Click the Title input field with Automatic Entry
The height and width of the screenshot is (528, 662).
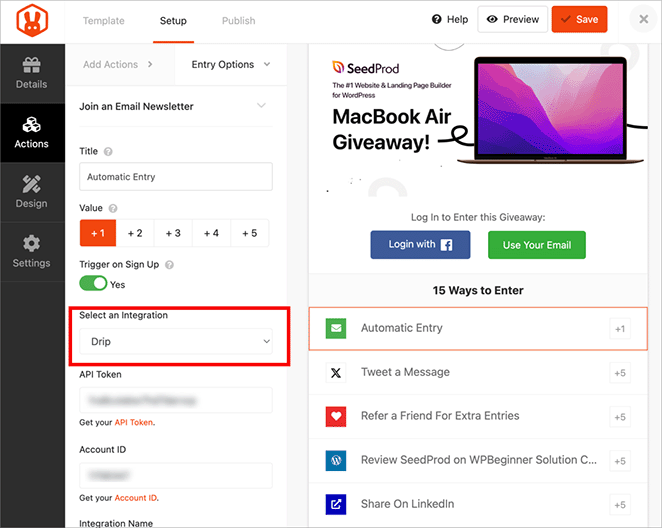(176, 176)
